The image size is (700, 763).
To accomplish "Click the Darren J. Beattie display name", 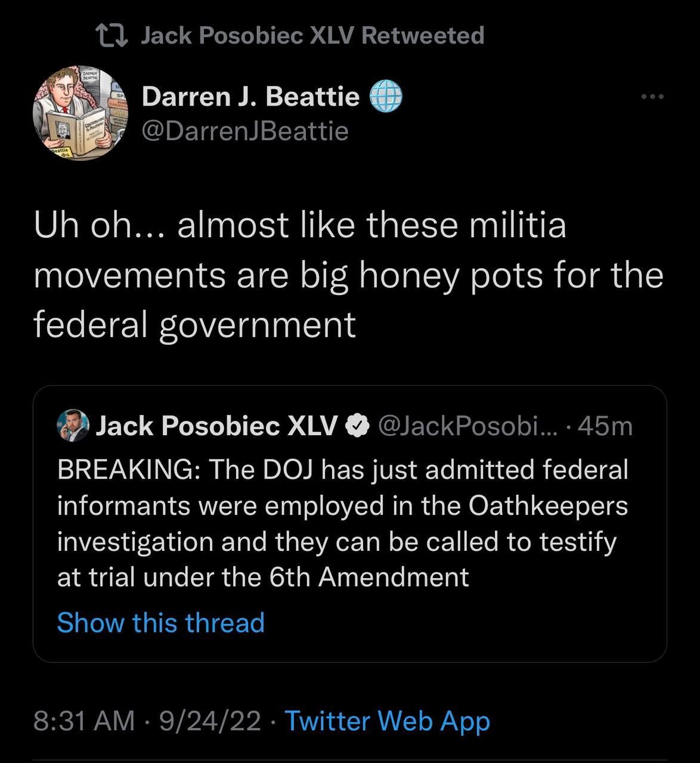I will [x=250, y=96].
